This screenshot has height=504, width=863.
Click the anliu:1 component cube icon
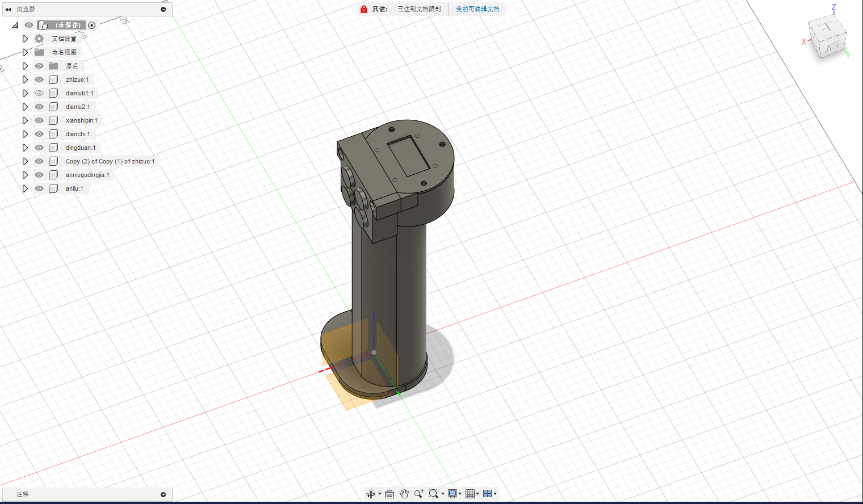(53, 188)
